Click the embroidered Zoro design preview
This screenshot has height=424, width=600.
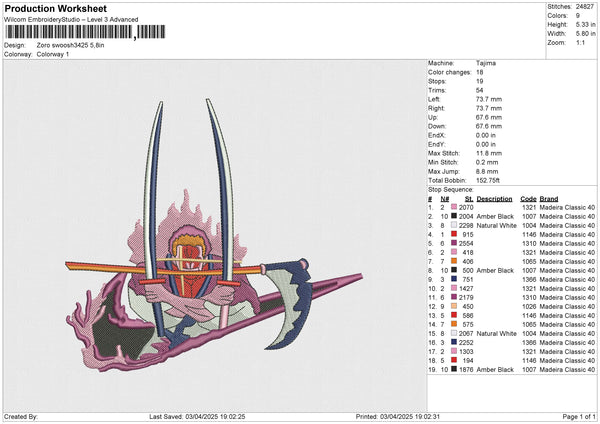click(214, 235)
